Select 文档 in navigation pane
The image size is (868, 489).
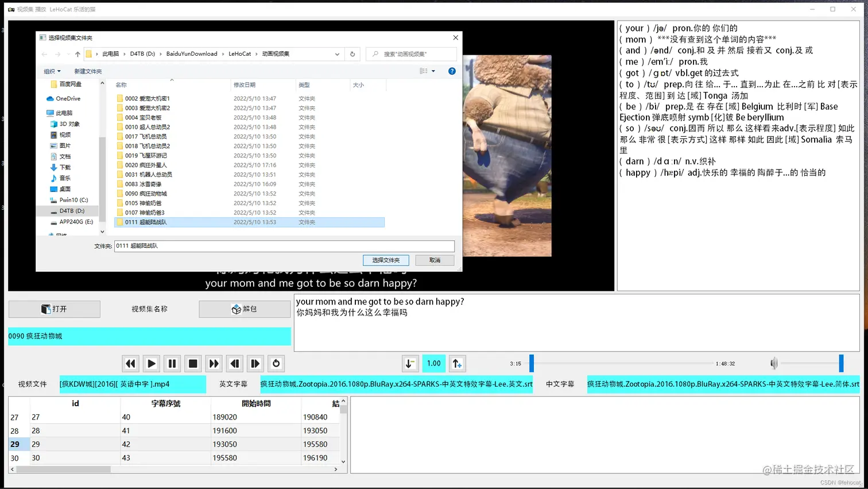tap(60, 156)
